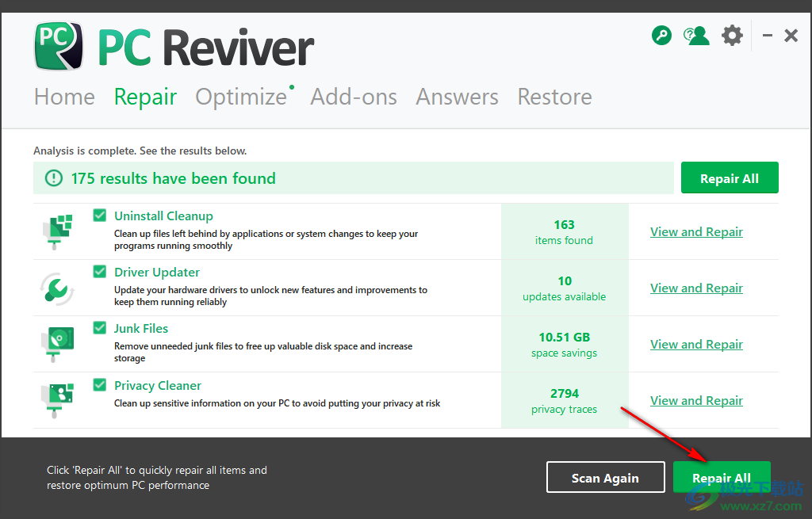Image resolution: width=812 pixels, height=519 pixels.
Task: Toggle the Privacy Cleaner checkbox
Action: [x=99, y=385]
